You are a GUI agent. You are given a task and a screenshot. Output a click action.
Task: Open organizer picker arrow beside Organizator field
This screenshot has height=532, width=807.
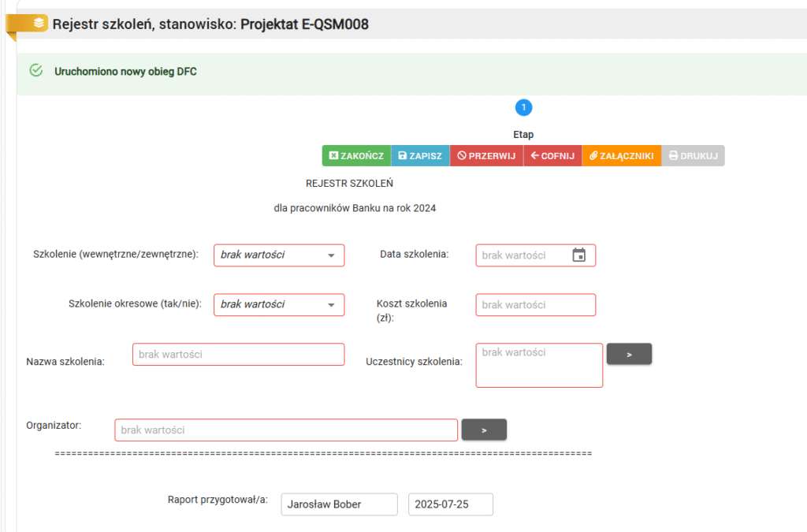(484, 430)
